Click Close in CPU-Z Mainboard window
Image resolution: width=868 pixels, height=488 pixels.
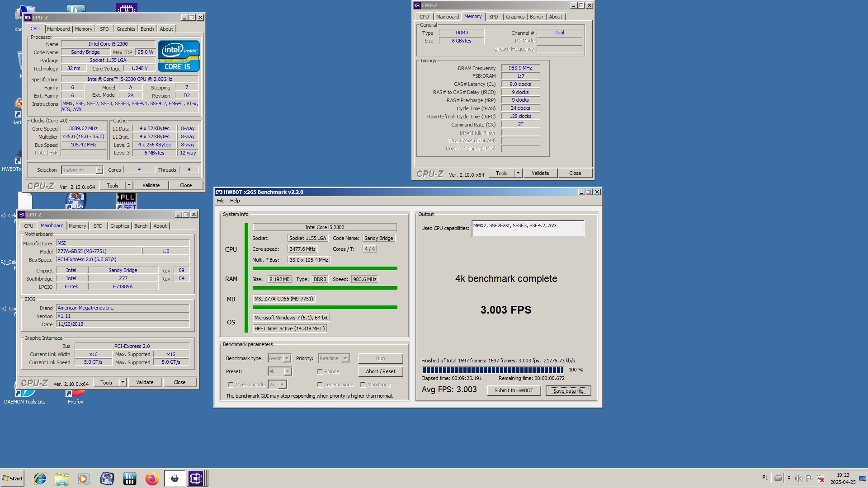[179, 382]
